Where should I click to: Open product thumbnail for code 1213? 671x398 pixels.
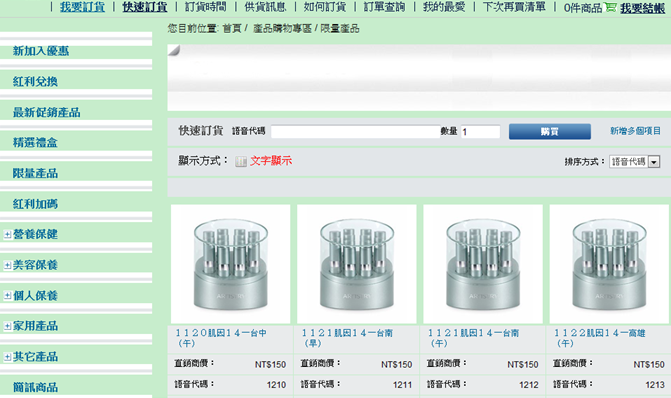tap(609, 264)
